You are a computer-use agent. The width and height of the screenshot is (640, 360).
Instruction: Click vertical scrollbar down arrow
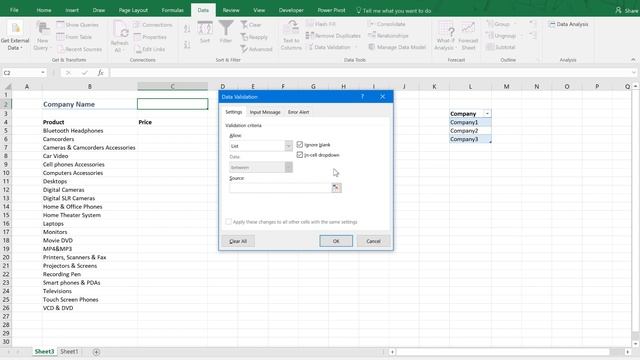point(636,344)
